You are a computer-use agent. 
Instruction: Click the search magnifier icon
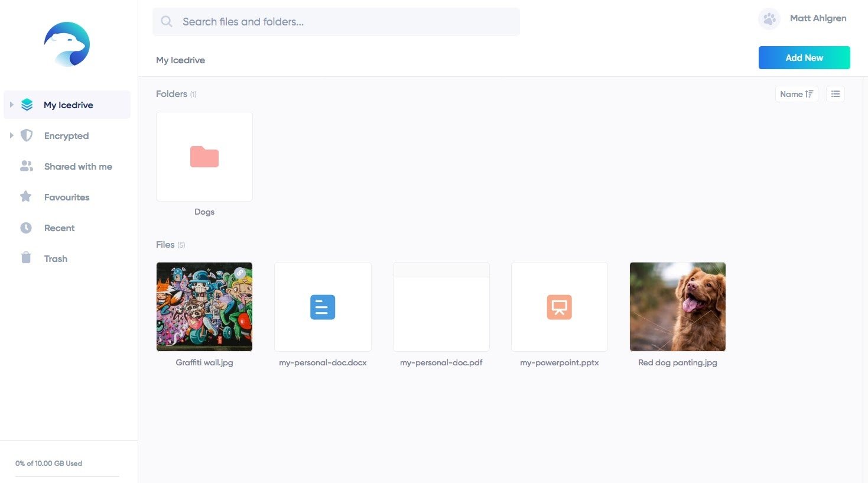tap(167, 22)
